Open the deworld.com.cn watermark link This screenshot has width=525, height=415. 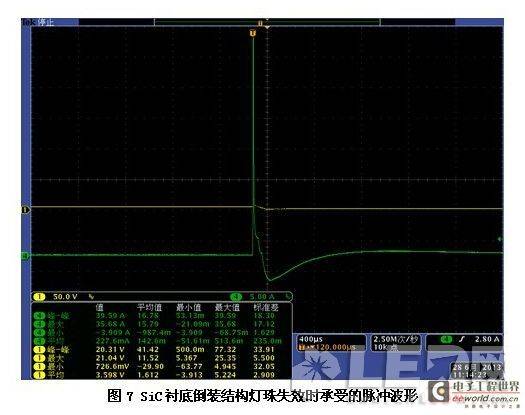[485, 399]
